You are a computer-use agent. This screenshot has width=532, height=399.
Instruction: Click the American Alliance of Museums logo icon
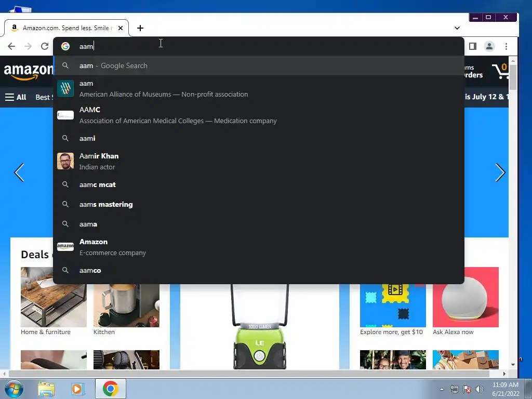(65, 88)
